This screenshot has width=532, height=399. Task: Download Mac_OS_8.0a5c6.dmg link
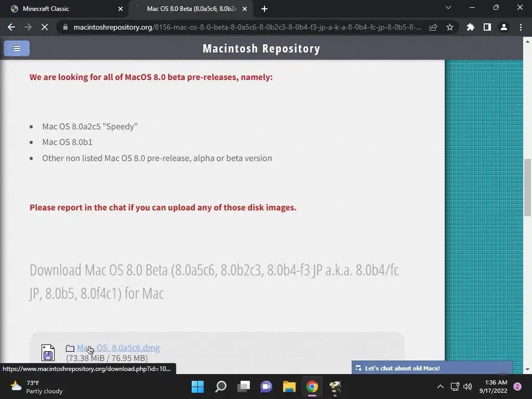pyautogui.click(x=118, y=348)
